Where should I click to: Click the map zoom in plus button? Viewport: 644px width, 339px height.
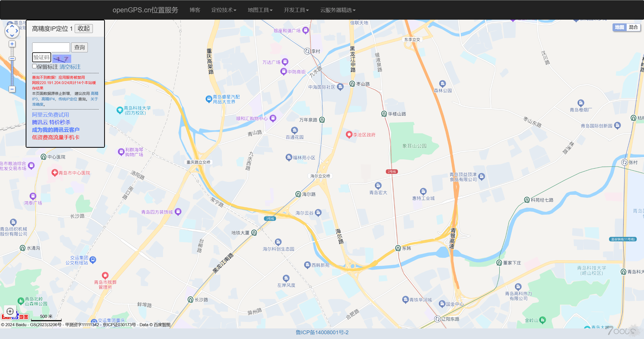[x=12, y=44]
